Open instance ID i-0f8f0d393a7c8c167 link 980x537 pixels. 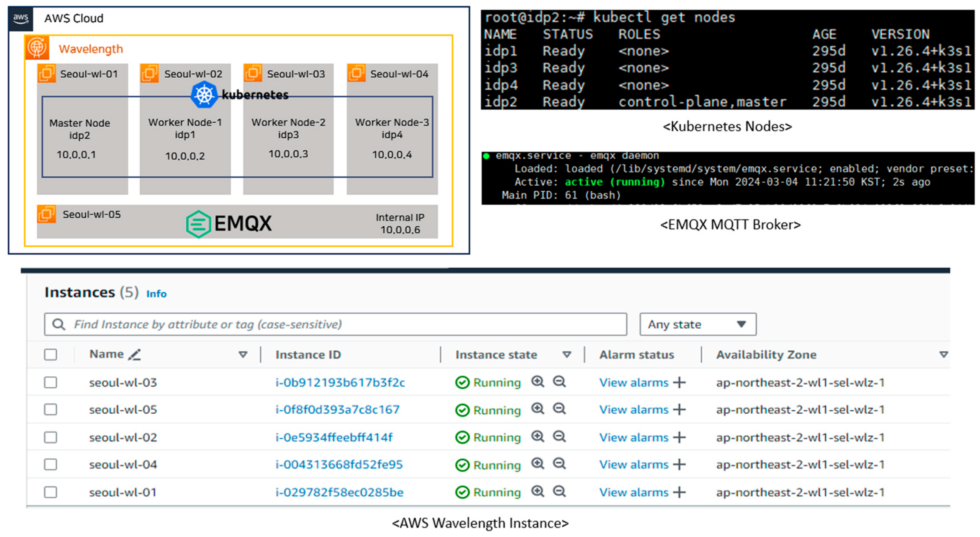(x=337, y=410)
